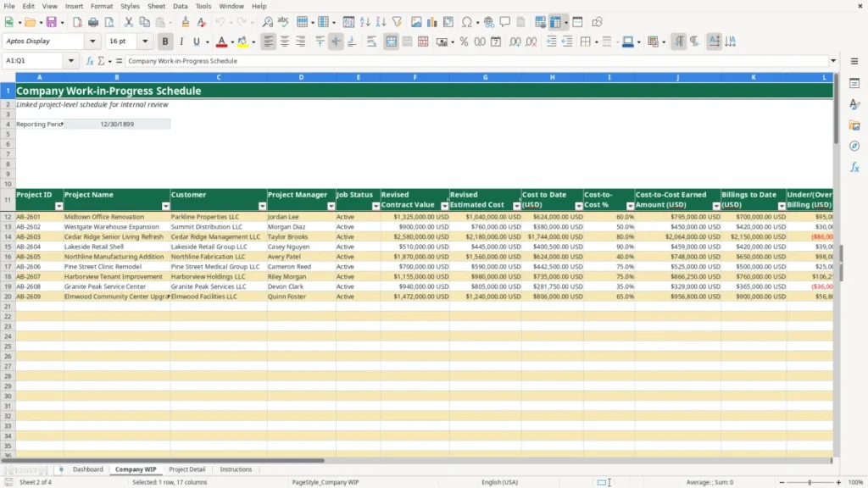The height and width of the screenshot is (488, 868).
Task: Insert an image using toolbar icon
Action: (x=416, y=22)
